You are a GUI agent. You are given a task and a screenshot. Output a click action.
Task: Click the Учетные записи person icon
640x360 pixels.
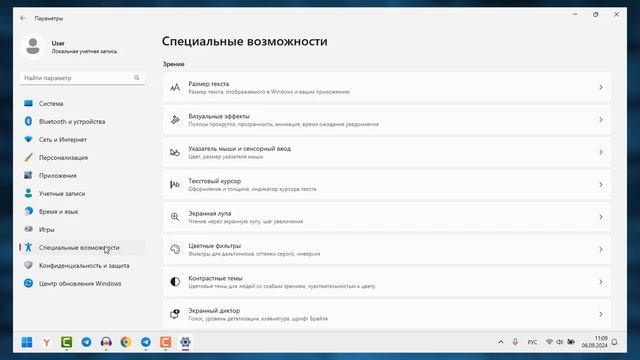(28, 193)
